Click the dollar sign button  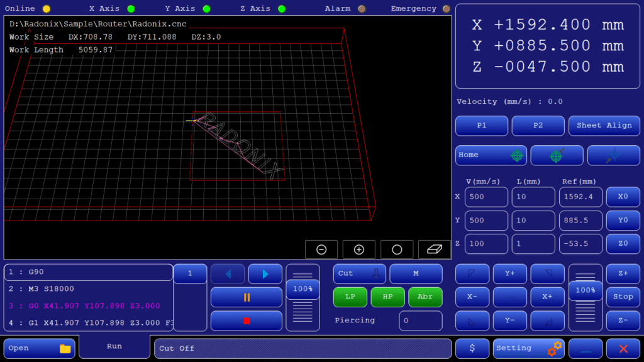472,348
